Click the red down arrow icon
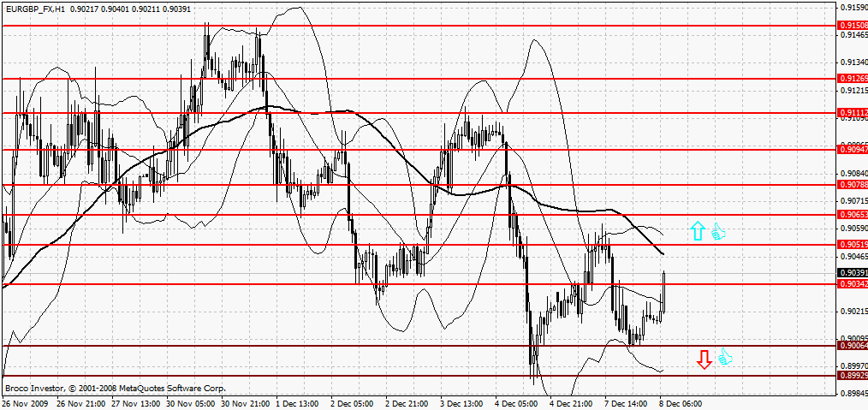 [x=705, y=359]
